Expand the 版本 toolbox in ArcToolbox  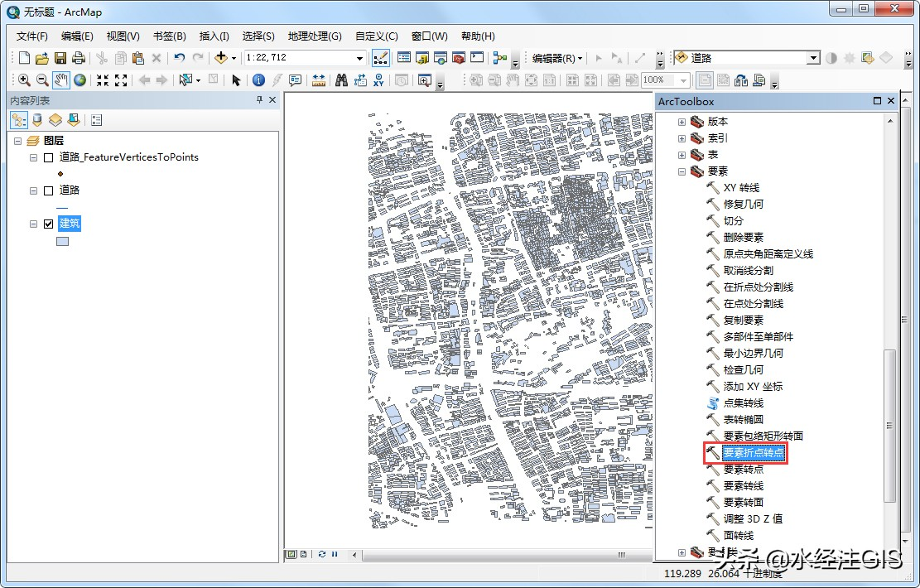point(681,122)
